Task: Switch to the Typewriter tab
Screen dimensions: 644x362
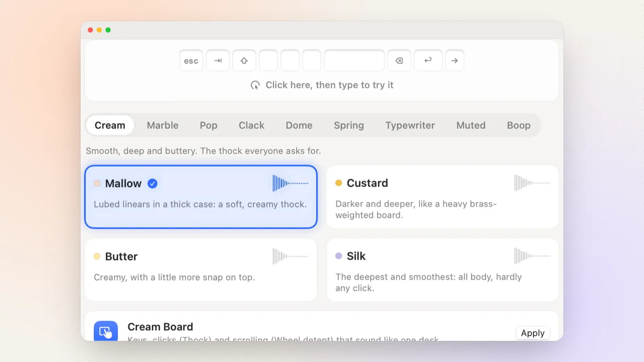Action: click(410, 125)
